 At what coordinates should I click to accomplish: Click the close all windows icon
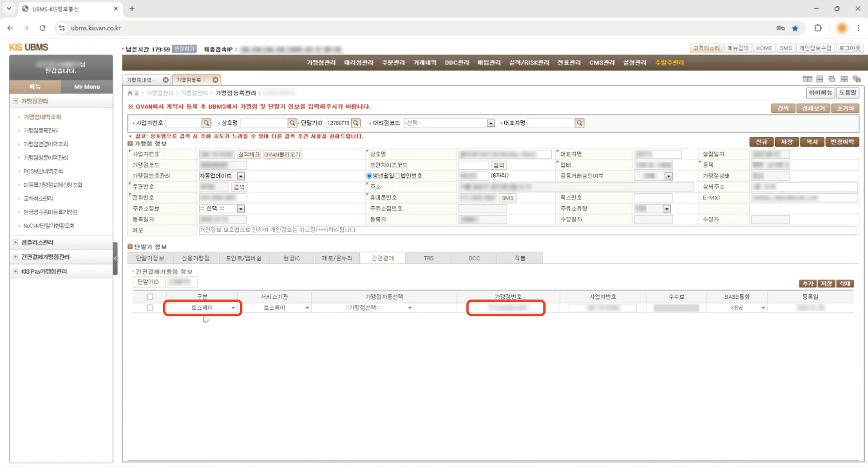[x=857, y=79]
